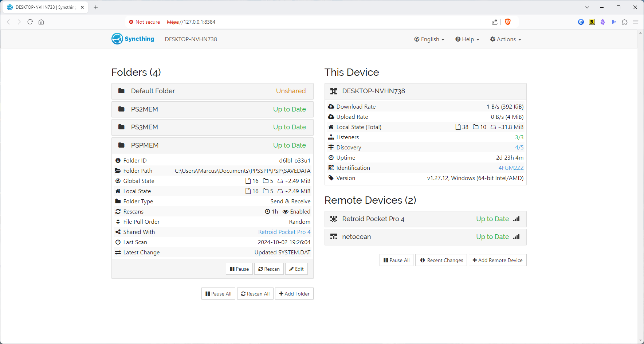Viewport: 644px width, 344px height.
Task: Click the DESKTOP-NVHN738 device identicon
Action: [334, 91]
